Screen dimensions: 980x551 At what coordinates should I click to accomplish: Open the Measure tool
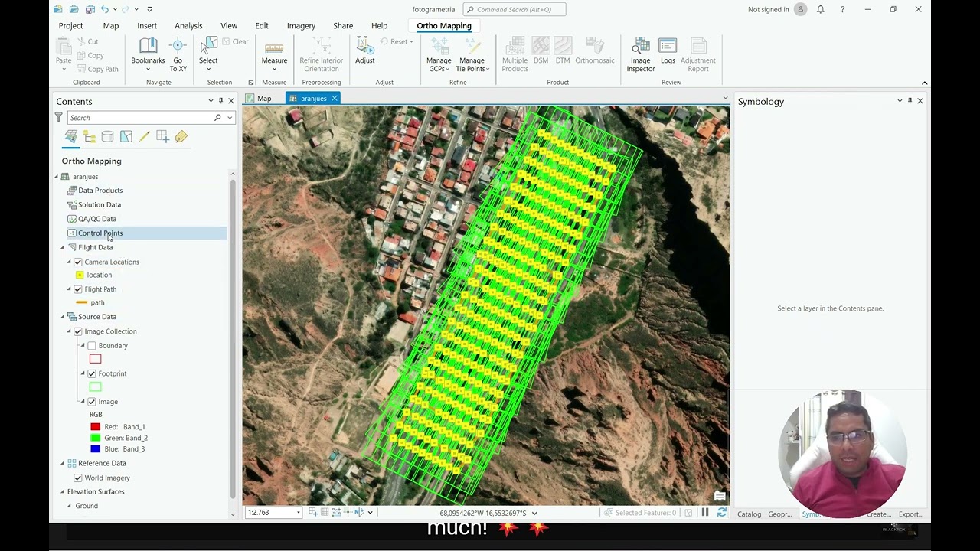tap(274, 54)
